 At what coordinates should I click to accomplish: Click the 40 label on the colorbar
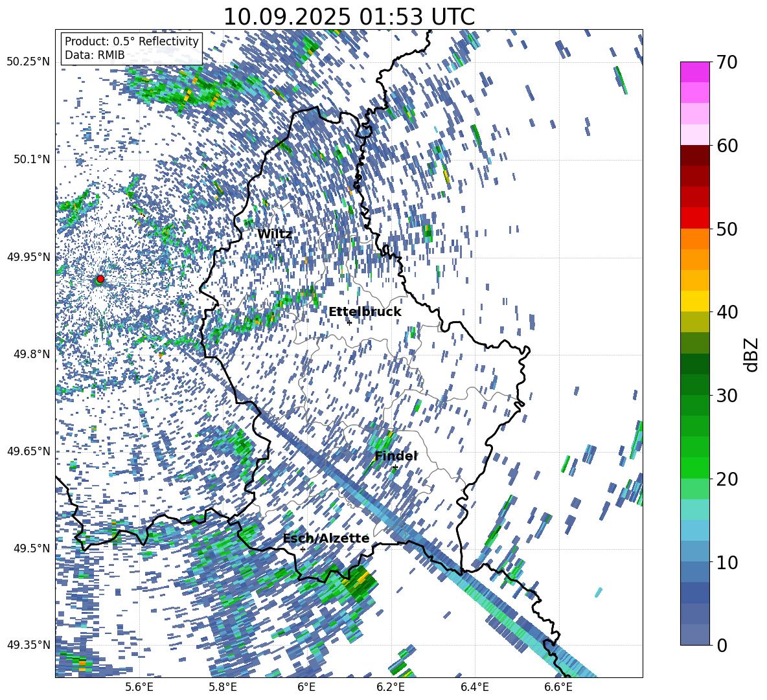(x=727, y=312)
